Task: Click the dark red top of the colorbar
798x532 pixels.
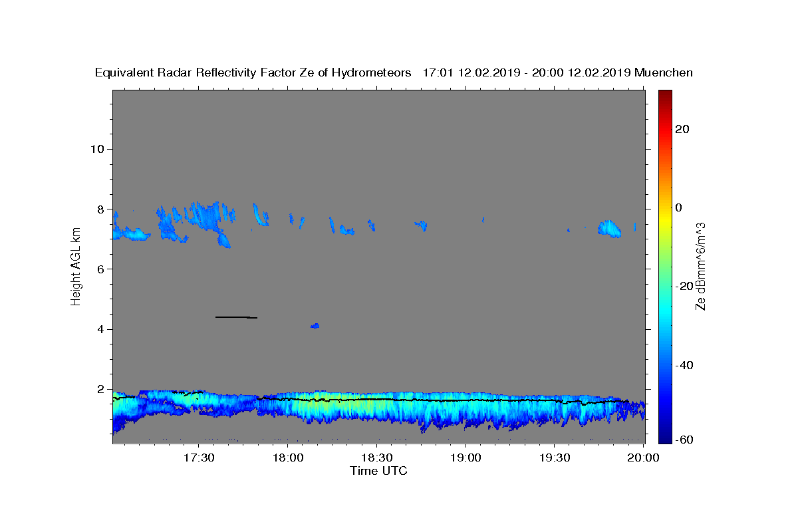Action: pyautogui.click(x=665, y=94)
